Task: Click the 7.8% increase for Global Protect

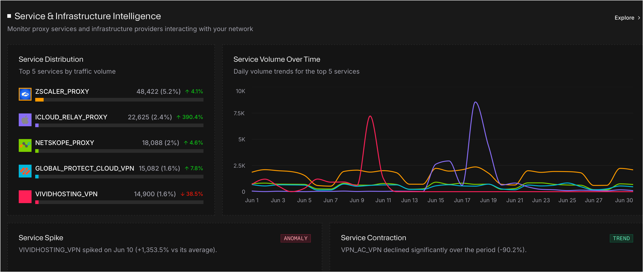Action: coord(194,168)
